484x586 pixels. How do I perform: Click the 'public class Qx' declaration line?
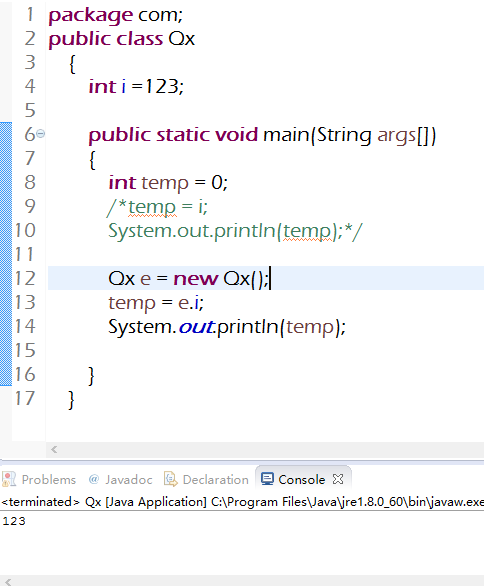pyautogui.click(x=121, y=39)
